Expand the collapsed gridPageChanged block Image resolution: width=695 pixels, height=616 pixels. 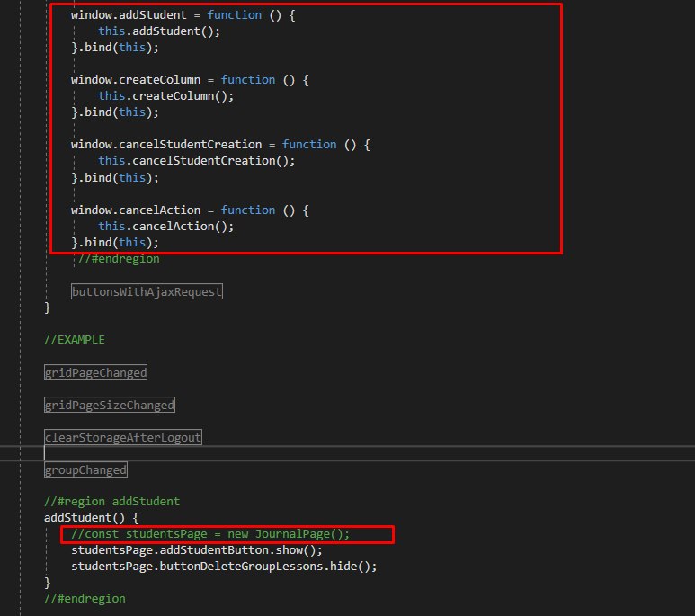pos(95,372)
